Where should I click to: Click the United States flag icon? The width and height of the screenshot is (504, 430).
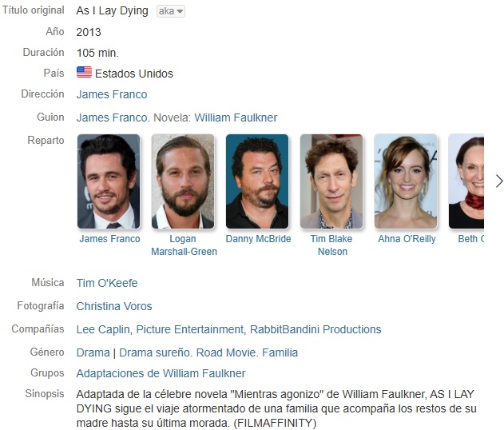[x=84, y=73]
